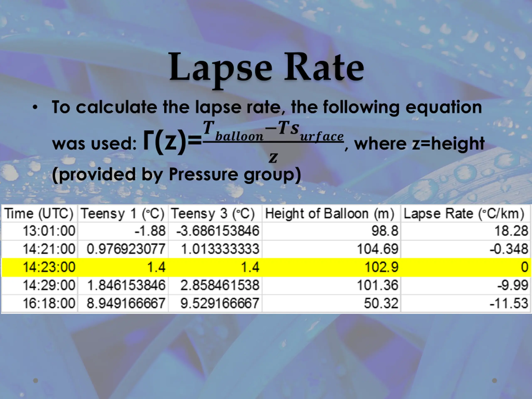Image resolution: width=532 pixels, height=399 pixels.
Task: Select the 16:18:00 time cell
Action: (39, 303)
